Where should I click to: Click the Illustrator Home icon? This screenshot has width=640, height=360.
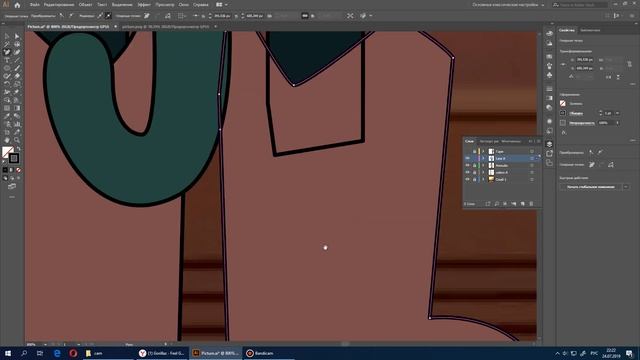17,5
